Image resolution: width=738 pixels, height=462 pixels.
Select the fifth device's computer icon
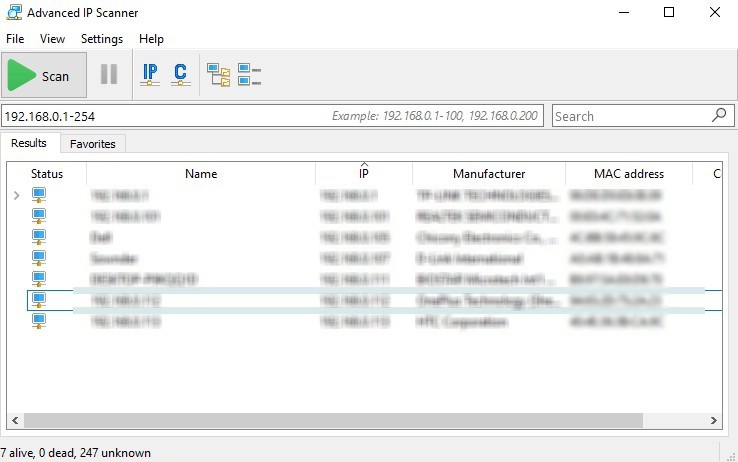pos(39,279)
